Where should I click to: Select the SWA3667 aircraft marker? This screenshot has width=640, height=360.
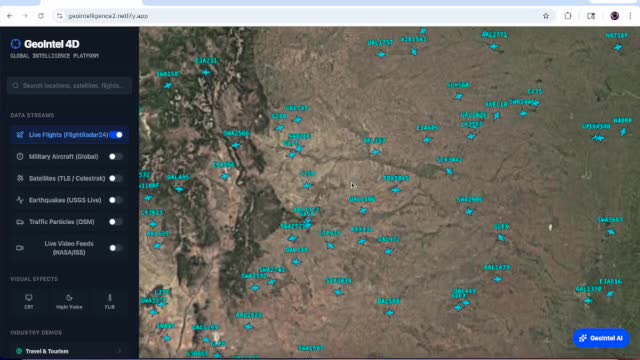[611, 232]
